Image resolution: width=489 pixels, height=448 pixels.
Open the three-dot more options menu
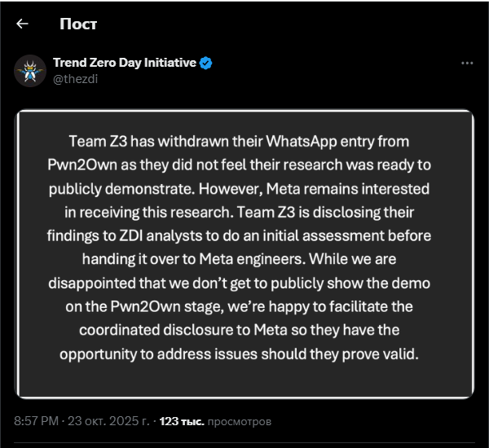pos(467,63)
